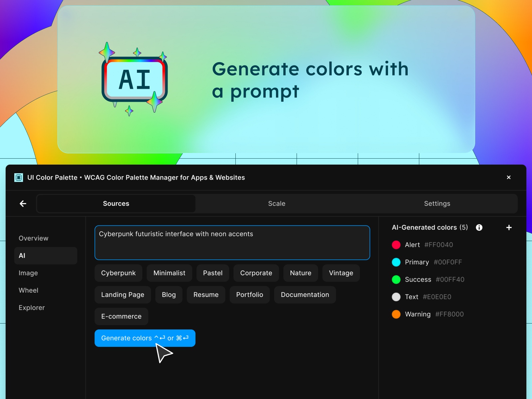Open the Settings tab

click(437, 203)
